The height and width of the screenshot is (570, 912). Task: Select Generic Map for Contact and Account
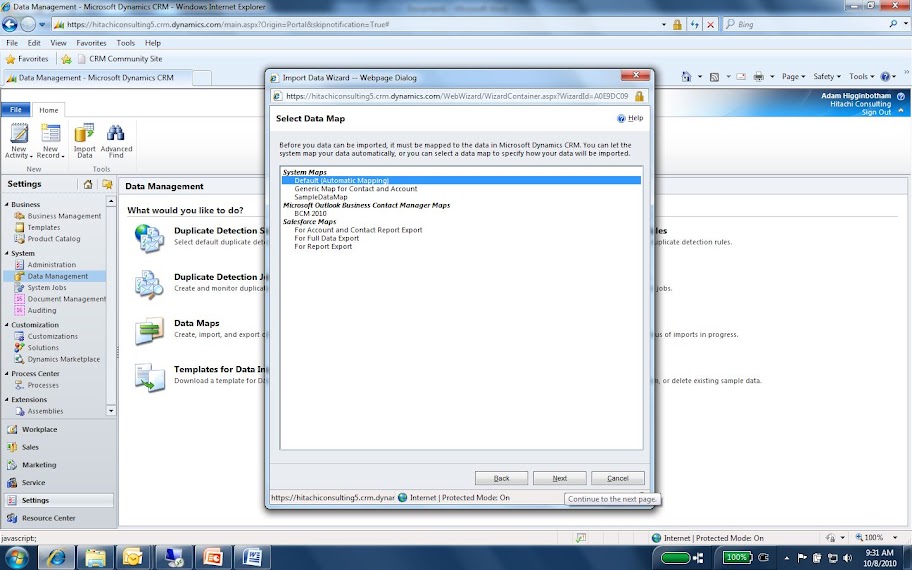coord(355,189)
